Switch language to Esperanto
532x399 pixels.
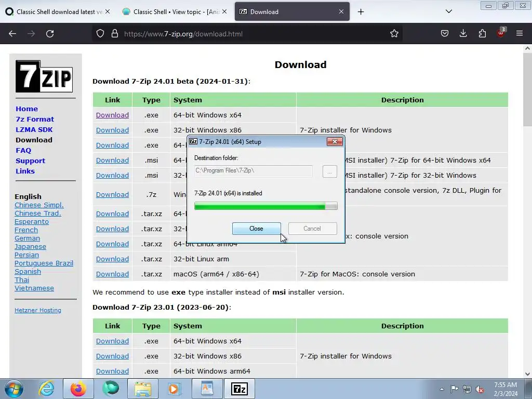coord(32,221)
